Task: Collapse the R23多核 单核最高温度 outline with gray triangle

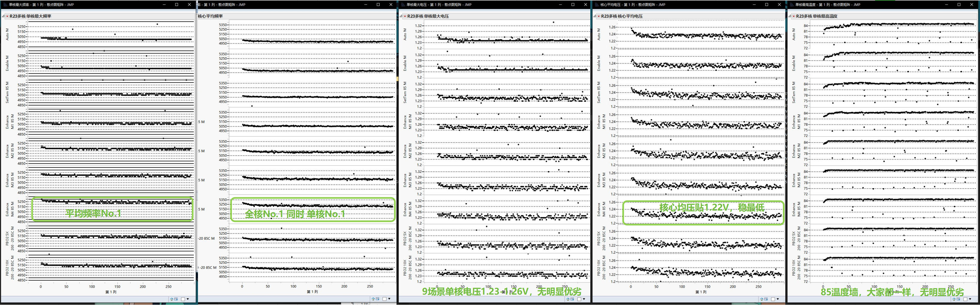Action: point(790,16)
